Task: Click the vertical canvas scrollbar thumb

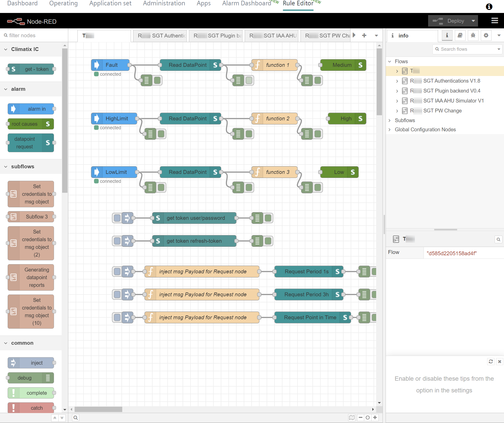Action: click(379, 82)
